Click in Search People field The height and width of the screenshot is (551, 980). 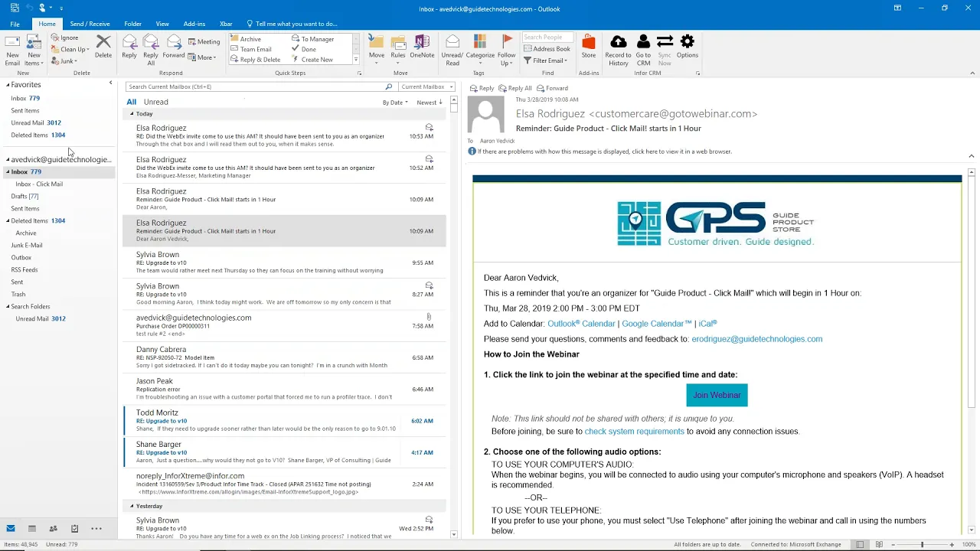pyautogui.click(x=547, y=37)
